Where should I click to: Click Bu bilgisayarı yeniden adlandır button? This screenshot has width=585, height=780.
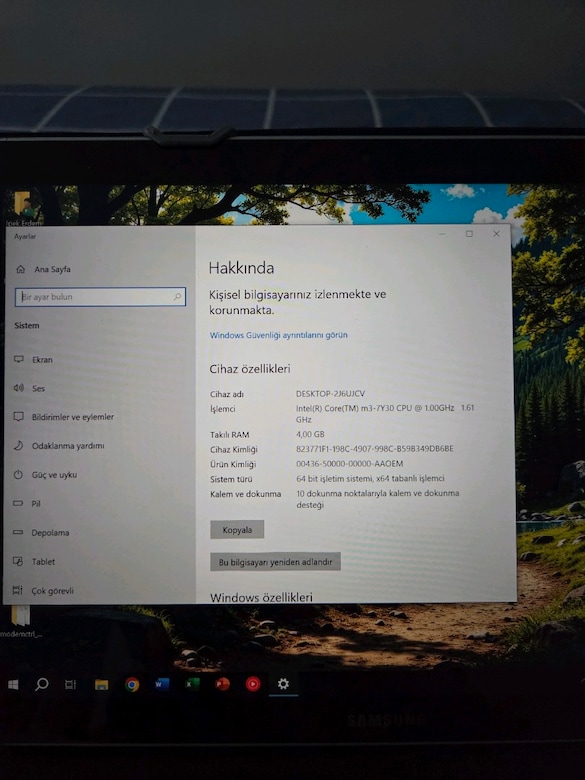[275, 562]
